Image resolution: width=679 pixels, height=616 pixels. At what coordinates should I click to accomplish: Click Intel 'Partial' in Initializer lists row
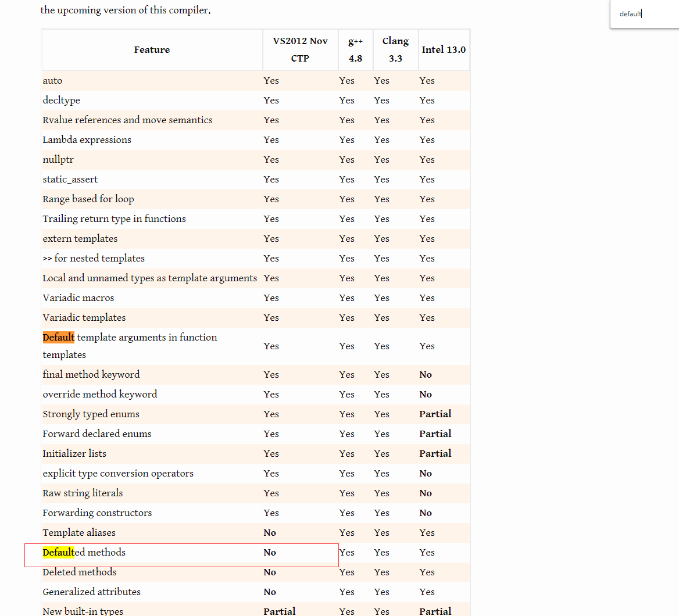[435, 454]
